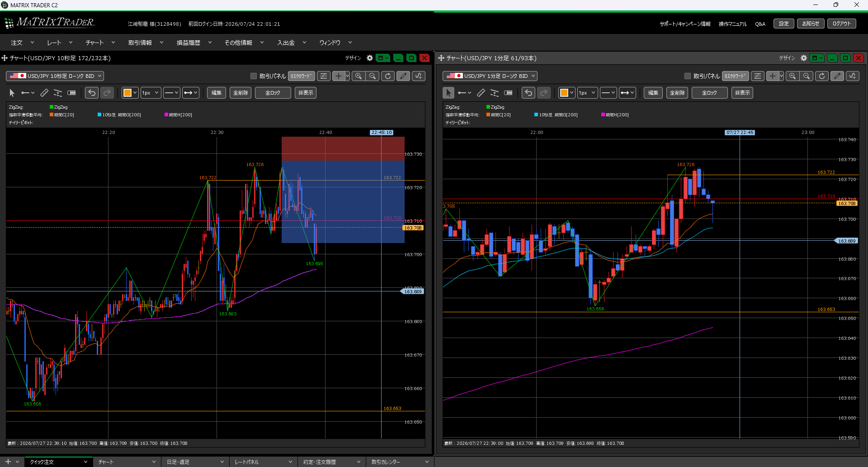Viewport: 868px width, 467px height.
Task: Toggle リスクリワード in 1分足 chart
Action: pos(736,76)
